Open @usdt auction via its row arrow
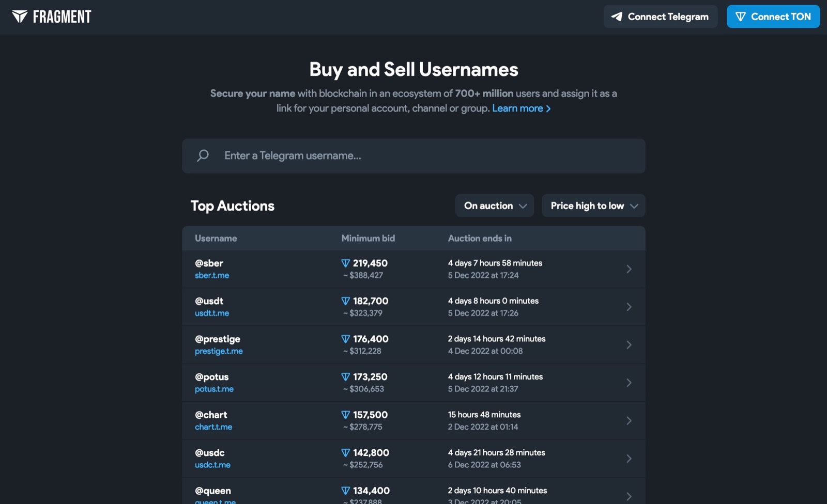 (629, 307)
